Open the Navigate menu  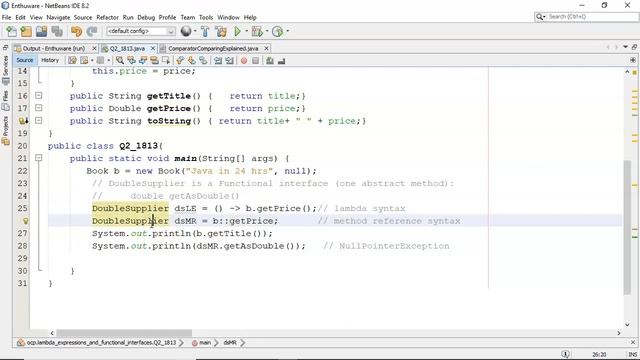coord(58,18)
